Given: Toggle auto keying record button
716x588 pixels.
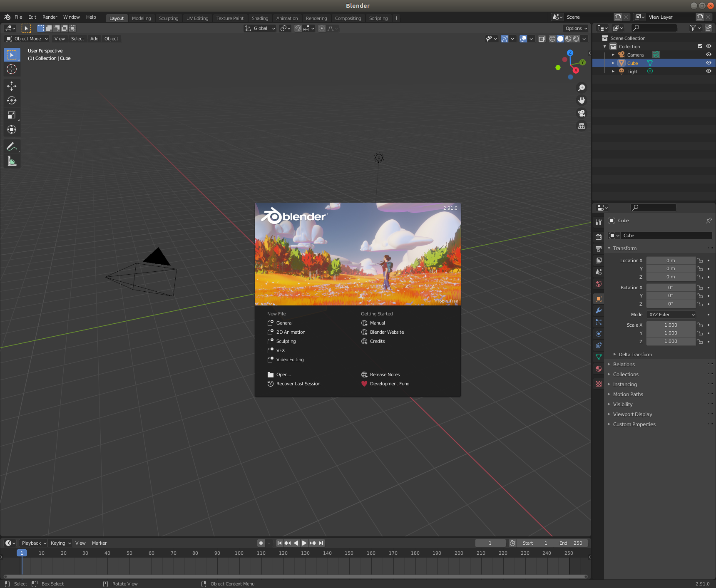Looking at the screenshot, I should 261,543.
